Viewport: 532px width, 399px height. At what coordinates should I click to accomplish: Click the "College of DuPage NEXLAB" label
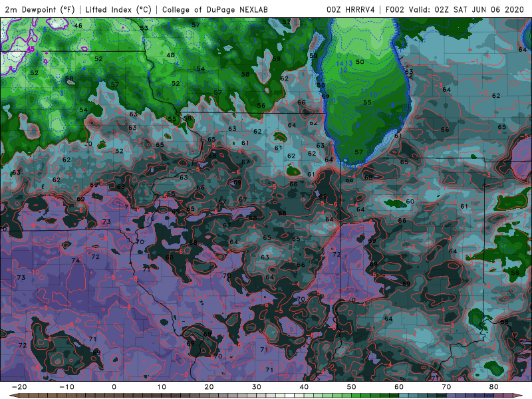(x=215, y=9)
